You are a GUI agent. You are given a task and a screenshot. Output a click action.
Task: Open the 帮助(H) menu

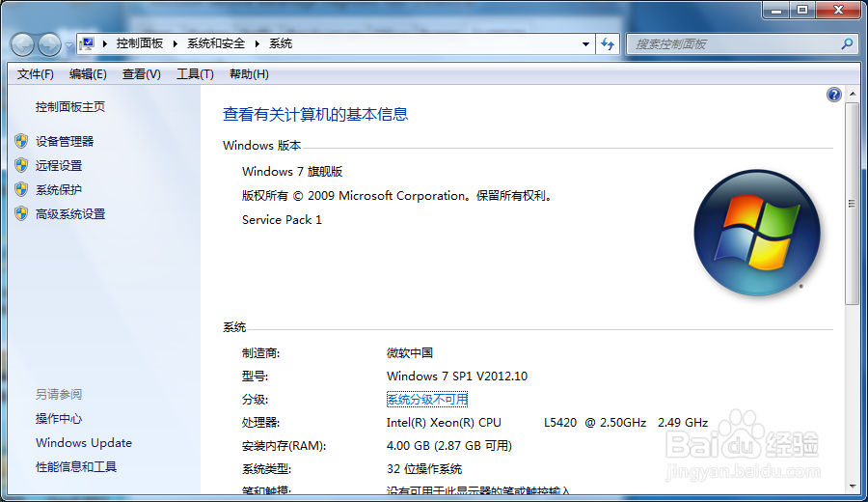pyautogui.click(x=249, y=74)
